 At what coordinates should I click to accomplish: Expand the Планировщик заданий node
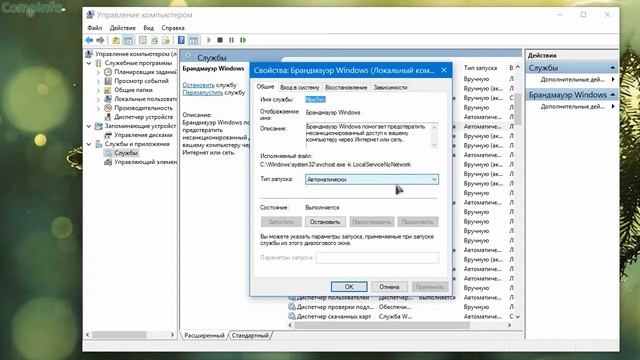[98, 72]
